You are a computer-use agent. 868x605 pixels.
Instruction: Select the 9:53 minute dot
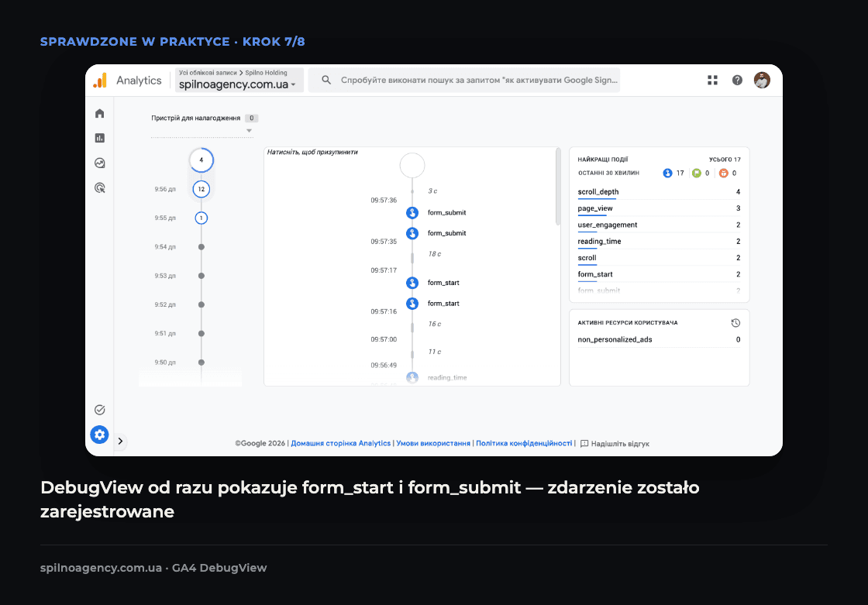pos(201,276)
